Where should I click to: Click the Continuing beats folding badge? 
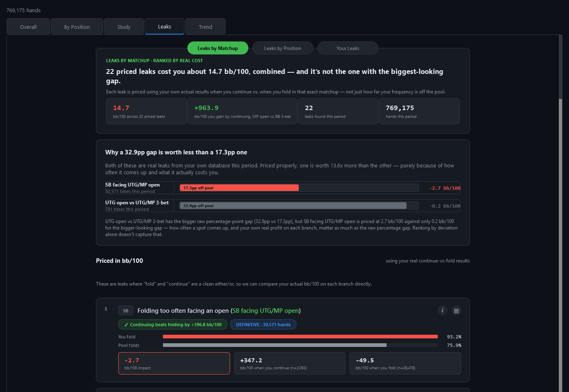pos(173,325)
